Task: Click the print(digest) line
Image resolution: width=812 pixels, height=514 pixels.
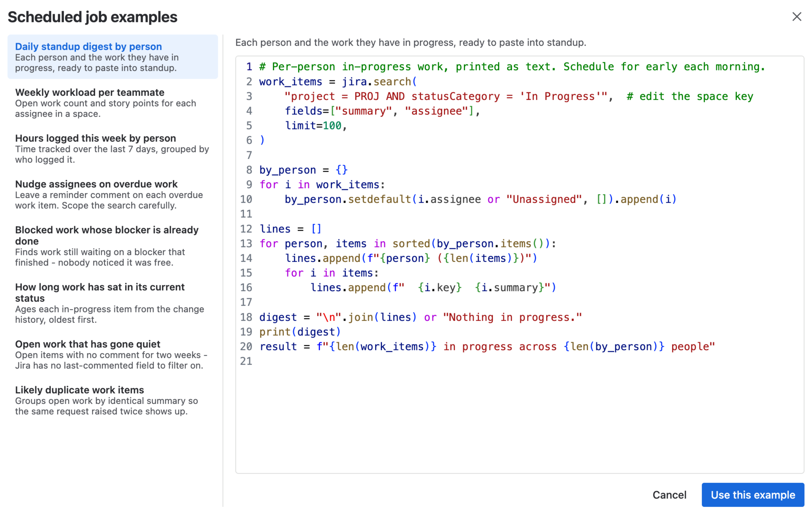Action: [300, 332]
